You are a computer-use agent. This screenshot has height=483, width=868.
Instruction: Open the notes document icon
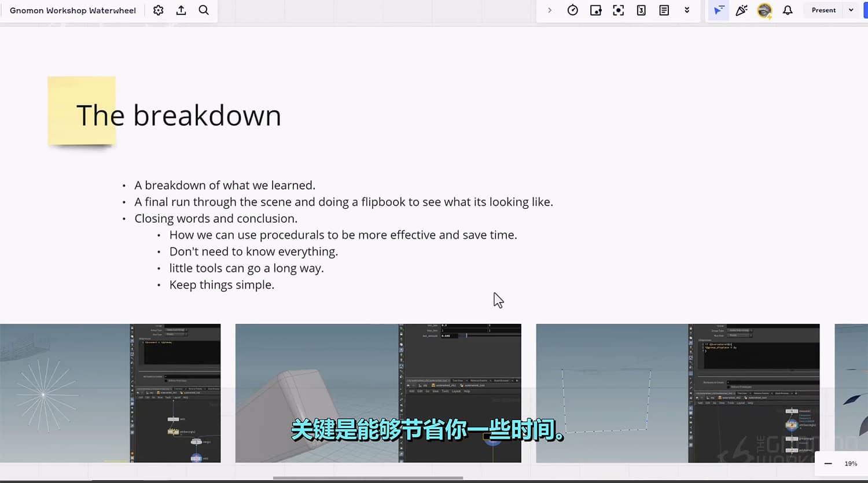(x=663, y=10)
